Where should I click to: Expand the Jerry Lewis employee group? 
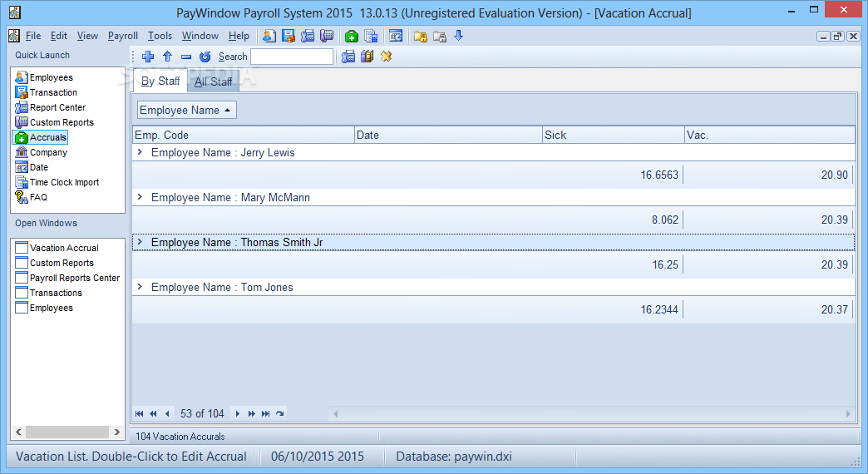[x=140, y=151]
